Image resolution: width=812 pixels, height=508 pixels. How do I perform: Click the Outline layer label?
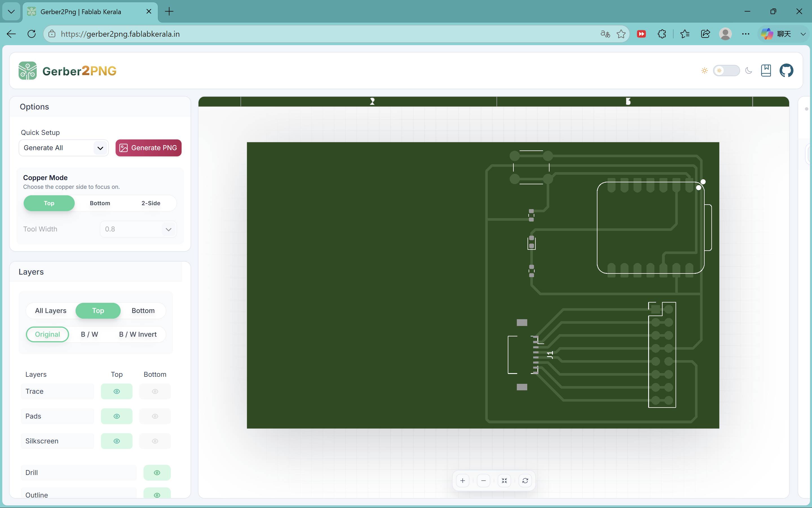pyautogui.click(x=37, y=495)
